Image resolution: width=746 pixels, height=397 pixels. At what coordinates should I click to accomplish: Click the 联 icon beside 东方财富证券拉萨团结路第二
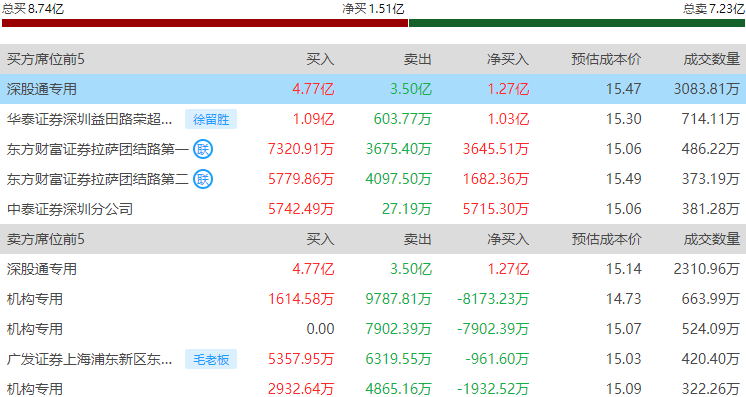coord(203,179)
